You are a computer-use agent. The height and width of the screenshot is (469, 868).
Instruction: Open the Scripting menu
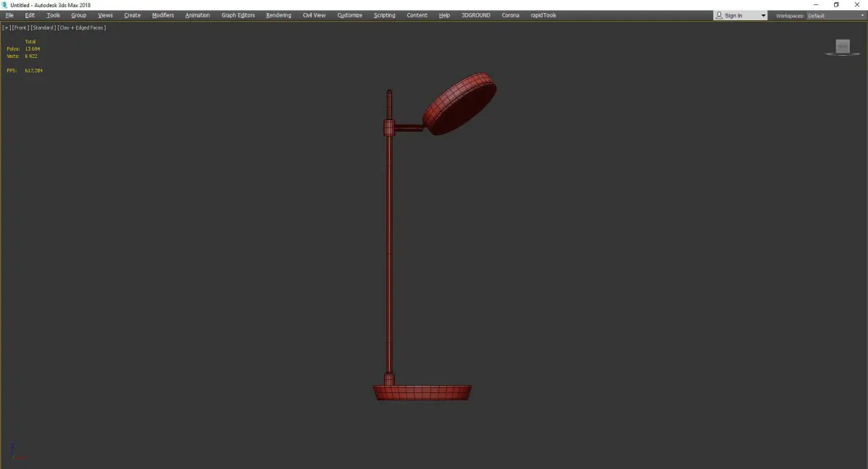pyautogui.click(x=385, y=15)
